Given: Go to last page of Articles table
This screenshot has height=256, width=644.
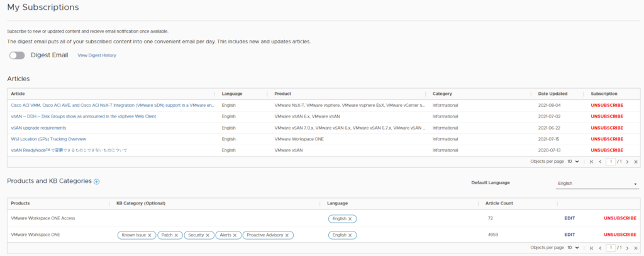Looking at the screenshot, I should [x=636, y=162].
